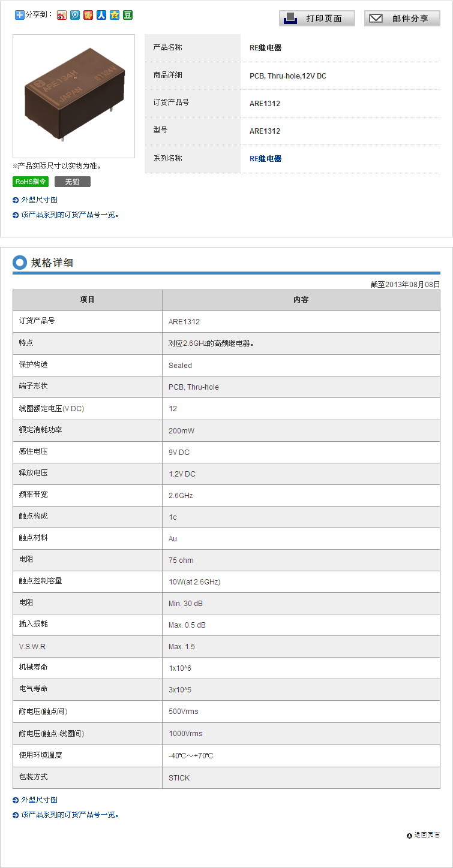
Task: Open top 该产品系列的订货产品号一览 link
Action: [69, 215]
